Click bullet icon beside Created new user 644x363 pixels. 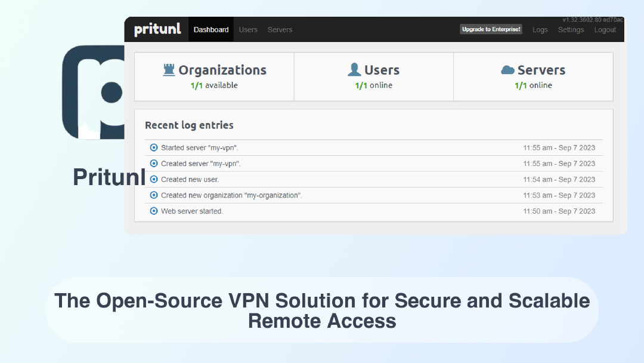pyautogui.click(x=154, y=179)
